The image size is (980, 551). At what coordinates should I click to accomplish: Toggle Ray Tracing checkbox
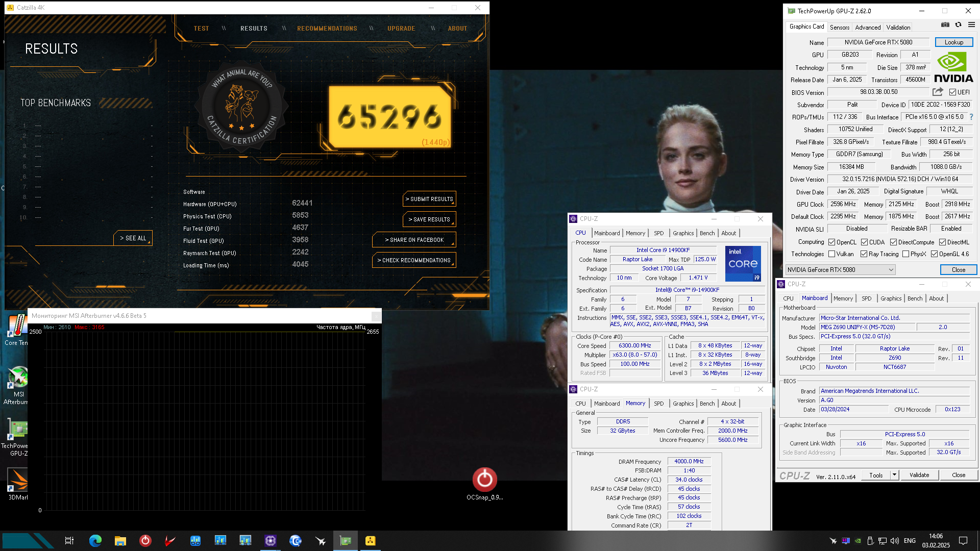point(864,254)
